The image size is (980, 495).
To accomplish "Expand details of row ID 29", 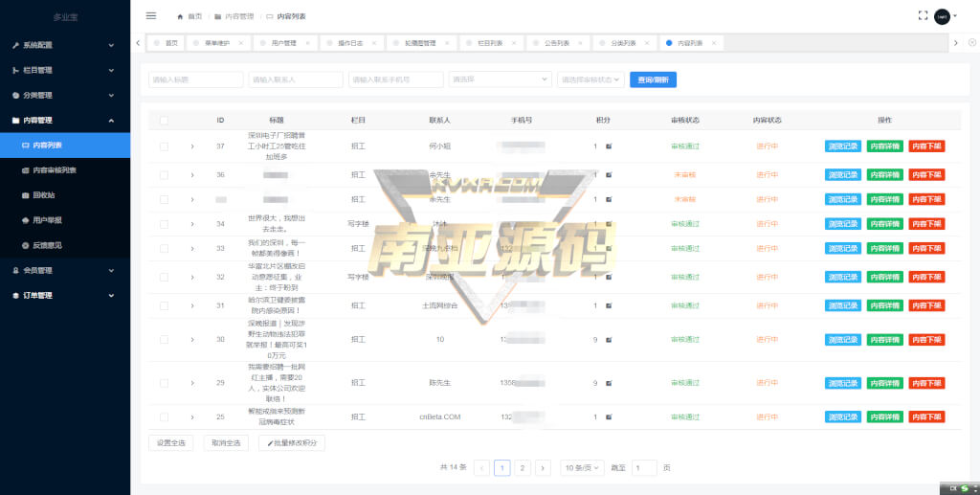I will pyautogui.click(x=192, y=383).
